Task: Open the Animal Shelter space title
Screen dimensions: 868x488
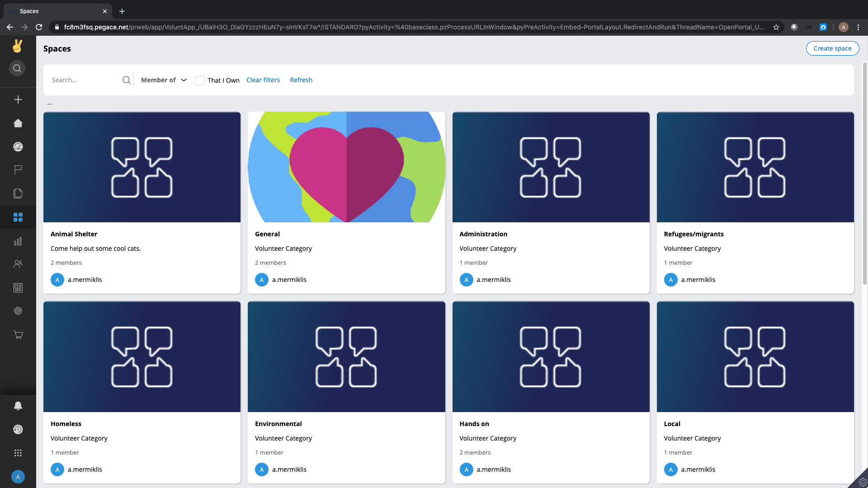Action: [74, 234]
